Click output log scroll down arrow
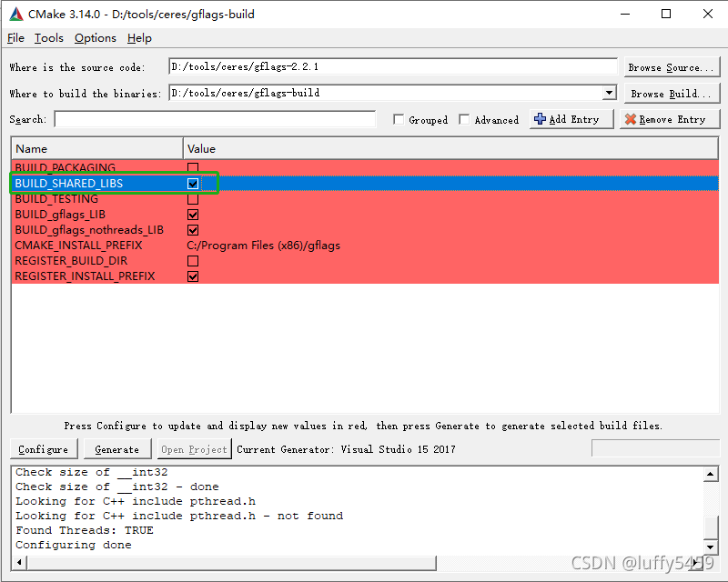The width and height of the screenshot is (728, 582). (x=711, y=547)
